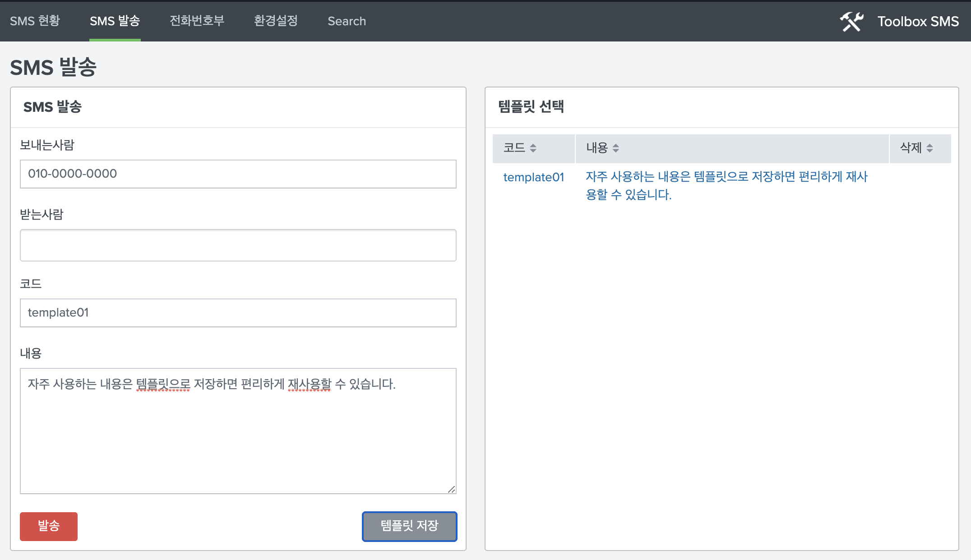This screenshot has height=560, width=971.
Task: Click the Toolbox SMS header label
Action: [x=918, y=21]
